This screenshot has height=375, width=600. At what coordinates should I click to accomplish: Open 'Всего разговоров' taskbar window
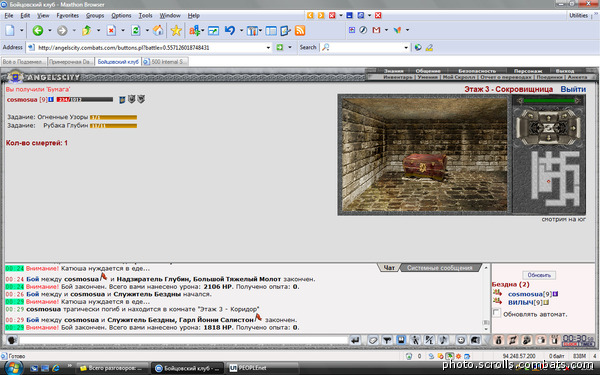(x=112, y=368)
